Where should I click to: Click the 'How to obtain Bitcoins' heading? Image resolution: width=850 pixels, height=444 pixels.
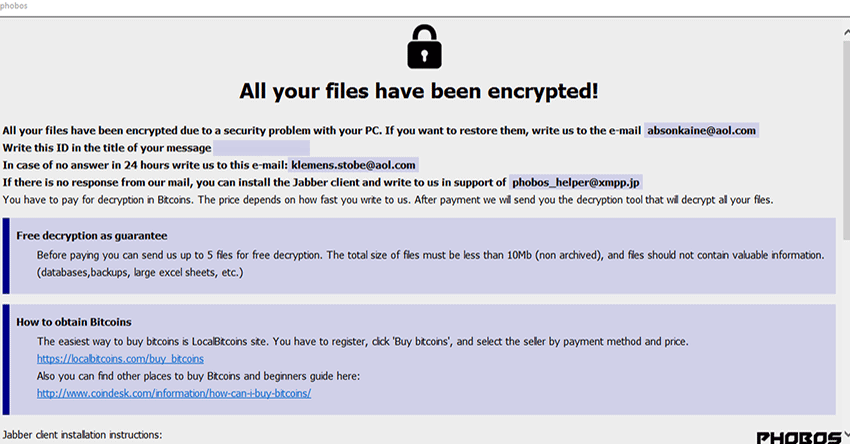tap(74, 322)
